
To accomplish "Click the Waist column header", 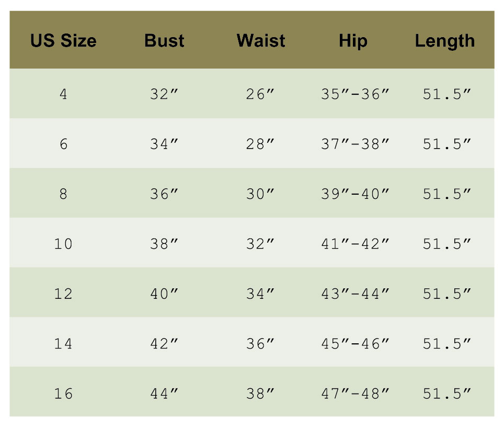I will [x=261, y=41].
